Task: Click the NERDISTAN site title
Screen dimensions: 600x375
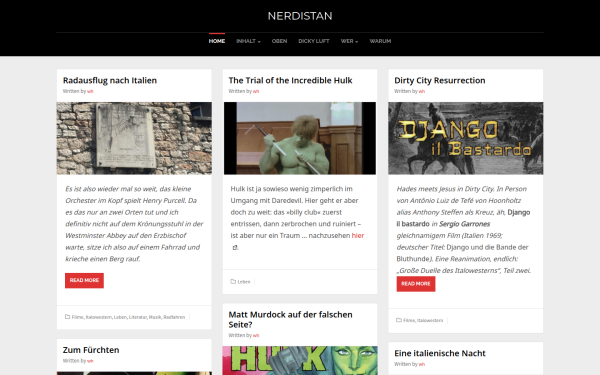Action: [x=300, y=16]
